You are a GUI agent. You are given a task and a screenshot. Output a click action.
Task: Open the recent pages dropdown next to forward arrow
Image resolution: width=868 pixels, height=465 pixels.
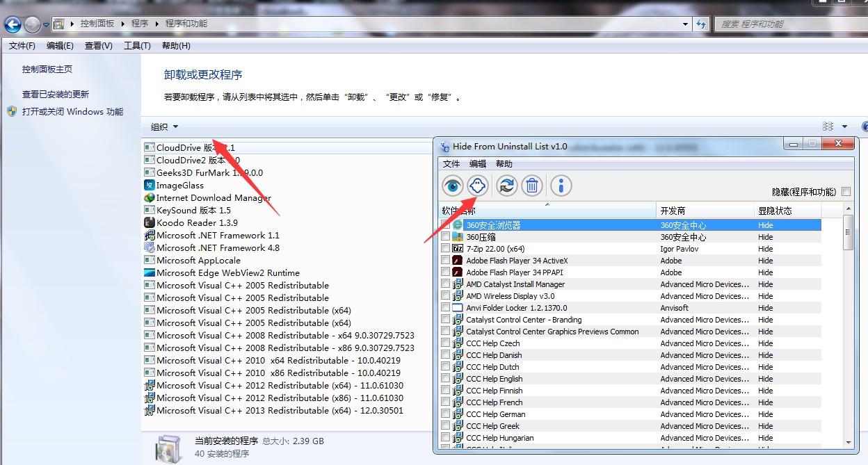(x=46, y=25)
